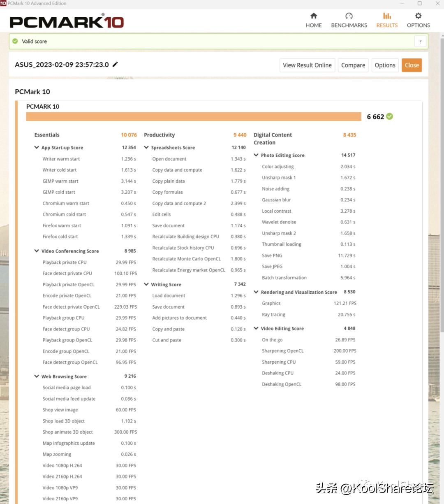Click the Valid score green check icon
This screenshot has width=444, height=504.
(x=15, y=41)
